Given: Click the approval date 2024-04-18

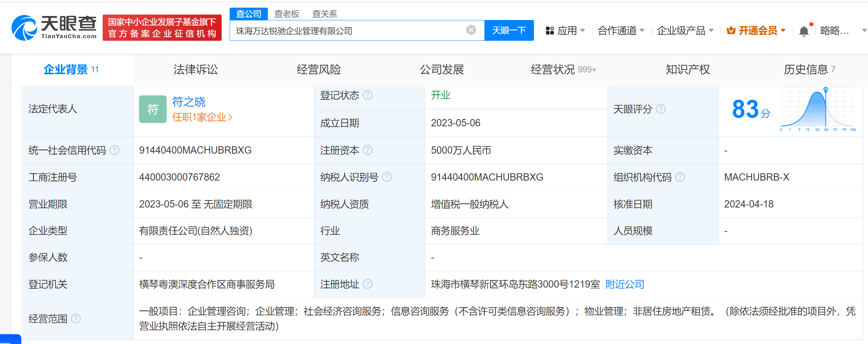Looking at the screenshot, I should pyautogui.click(x=749, y=204).
